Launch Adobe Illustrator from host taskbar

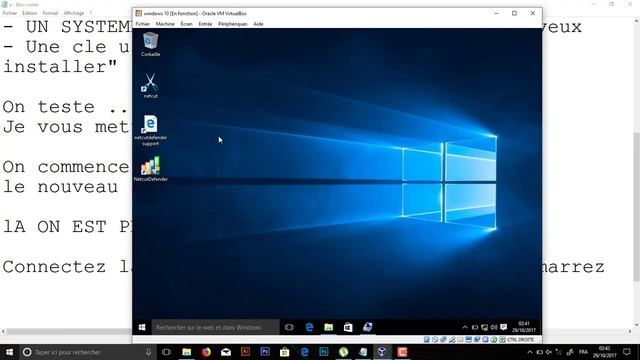(x=245, y=352)
